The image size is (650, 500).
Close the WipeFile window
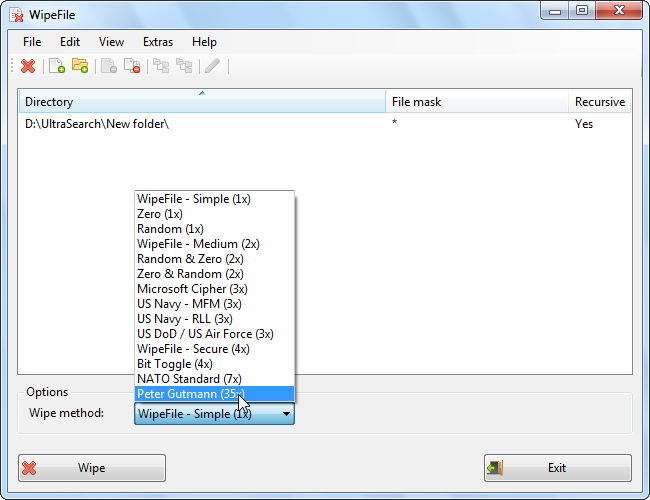click(x=619, y=10)
